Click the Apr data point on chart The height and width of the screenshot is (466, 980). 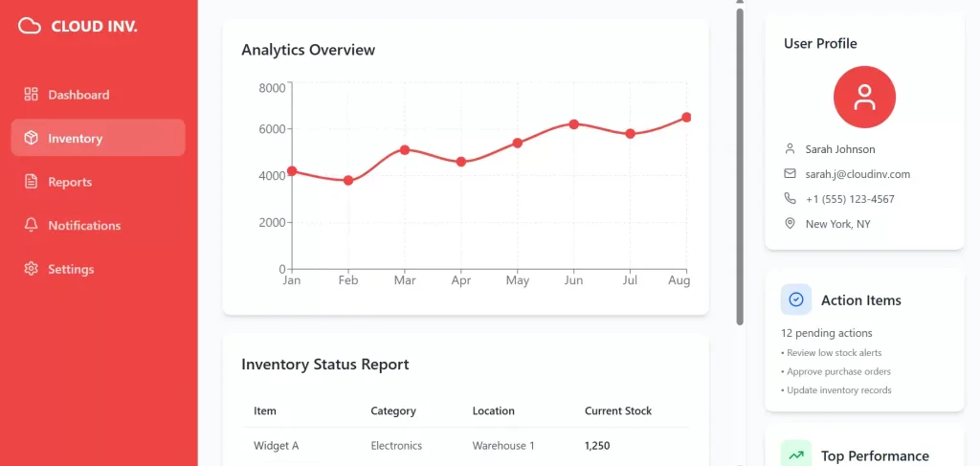click(x=460, y=162)
